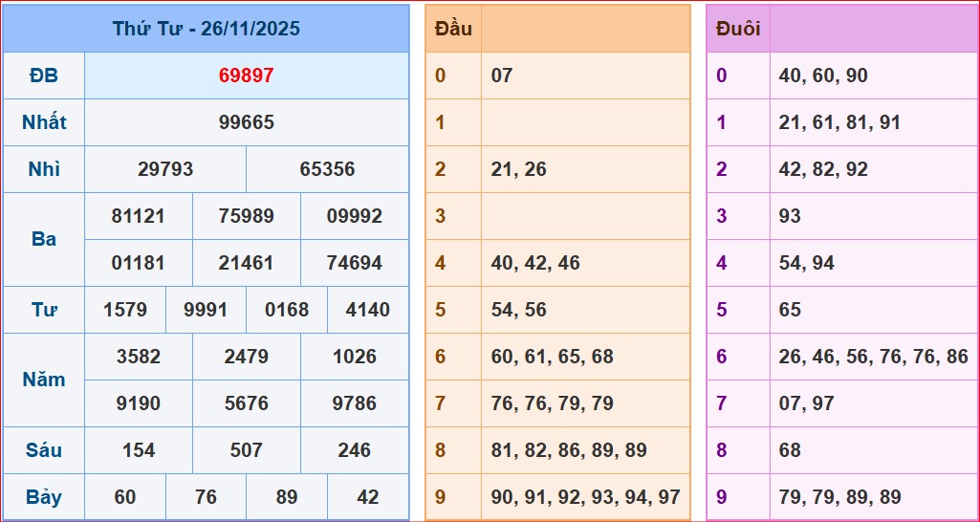This screenshot has width=980, height=522.
Task: Click the values 42, 82, 92
Action: coord(823,169)
